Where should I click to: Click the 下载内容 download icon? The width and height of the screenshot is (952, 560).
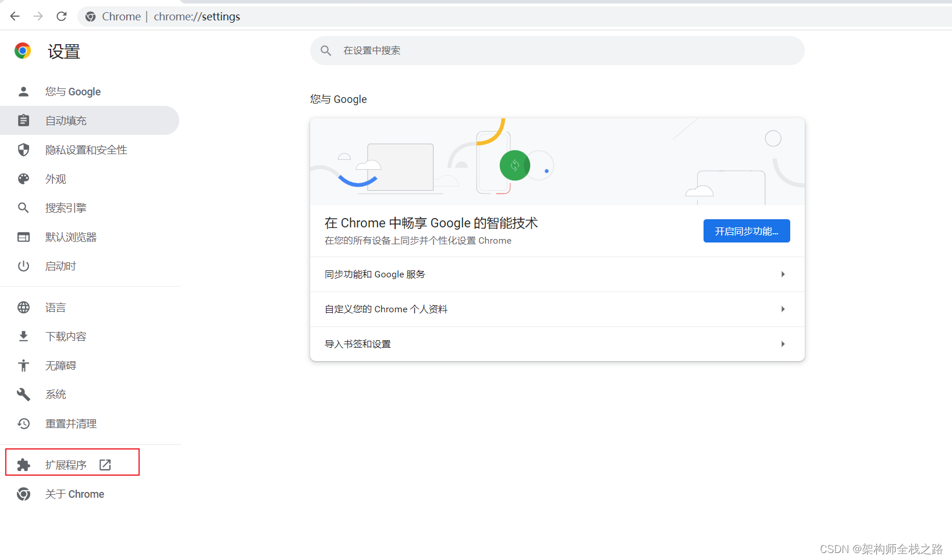23,336
